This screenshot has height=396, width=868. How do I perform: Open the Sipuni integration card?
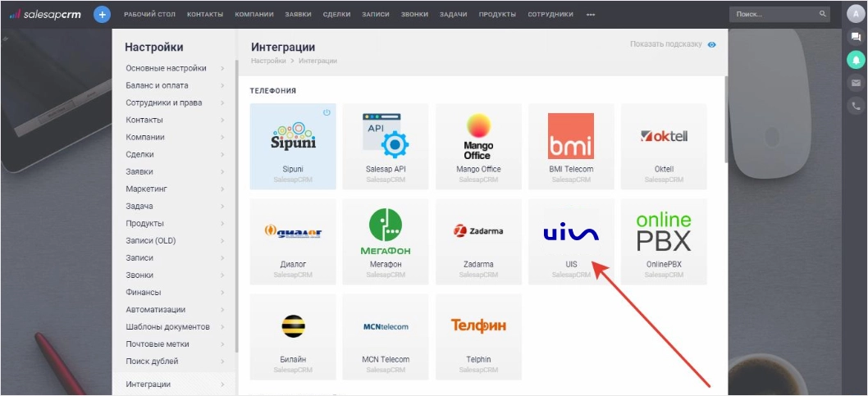tap(293, 147)
